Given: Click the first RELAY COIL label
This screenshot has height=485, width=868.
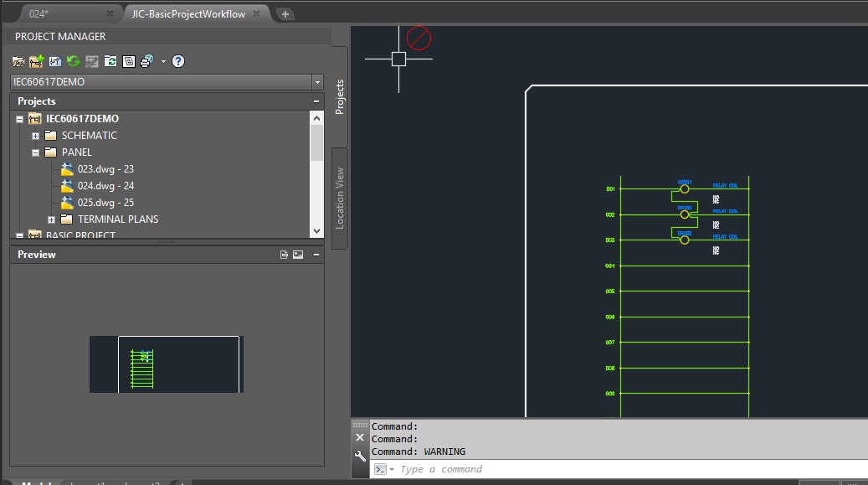Looking at the screenshot, I should [x=725, y=186].
